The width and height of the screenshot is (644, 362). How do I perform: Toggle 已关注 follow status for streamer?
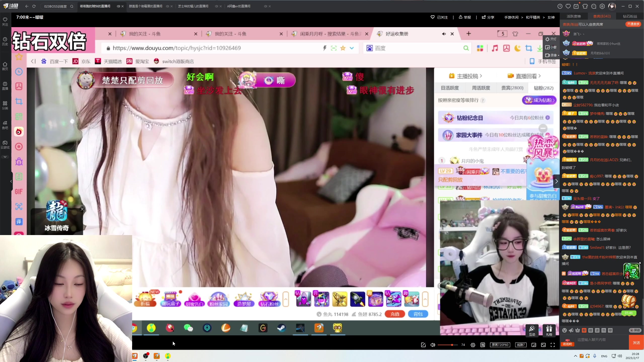pos(439,17)
